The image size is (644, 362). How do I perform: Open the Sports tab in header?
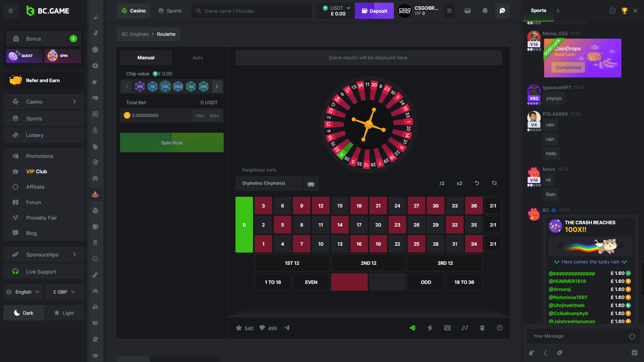click(170, 11)
